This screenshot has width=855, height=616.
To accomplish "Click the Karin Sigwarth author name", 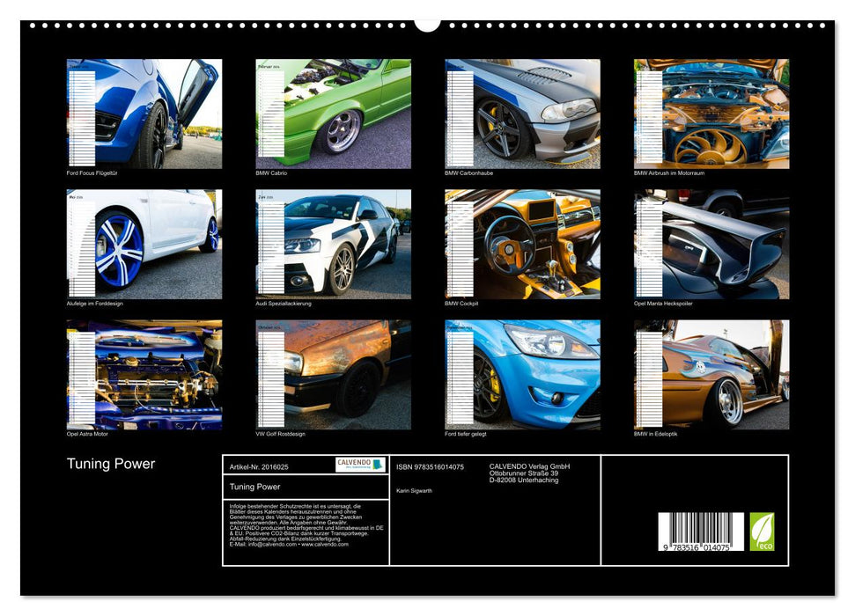I will pyautogui.click(x=414, y=490).
